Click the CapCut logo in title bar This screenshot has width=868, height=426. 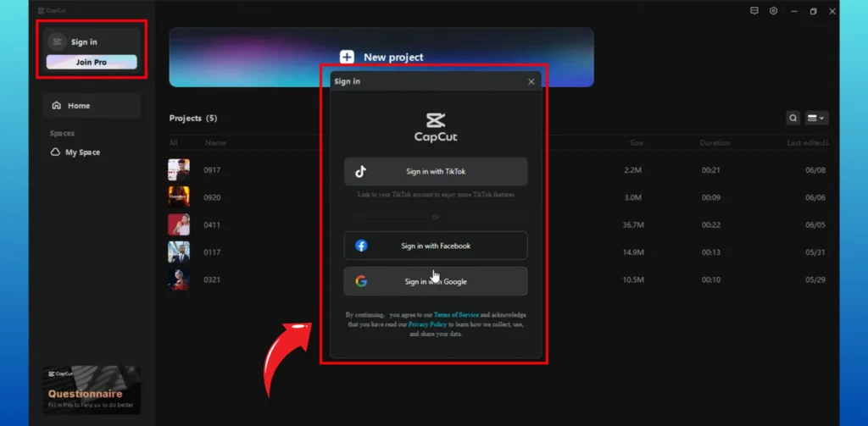coord(52,10)
